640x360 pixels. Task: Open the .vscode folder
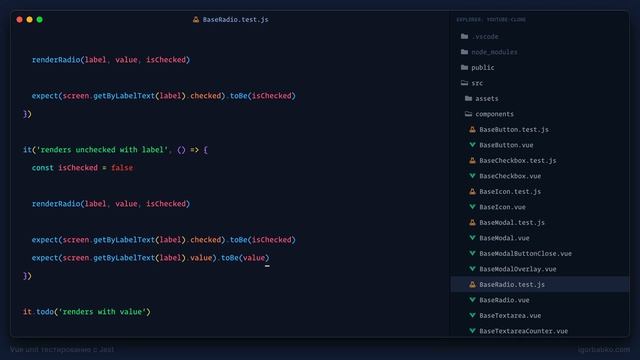tap(485, 36)
